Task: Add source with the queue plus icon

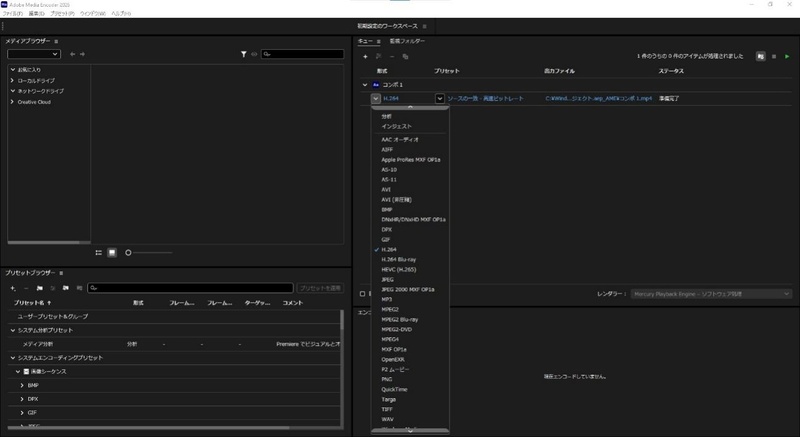Action: pos(365,57)
